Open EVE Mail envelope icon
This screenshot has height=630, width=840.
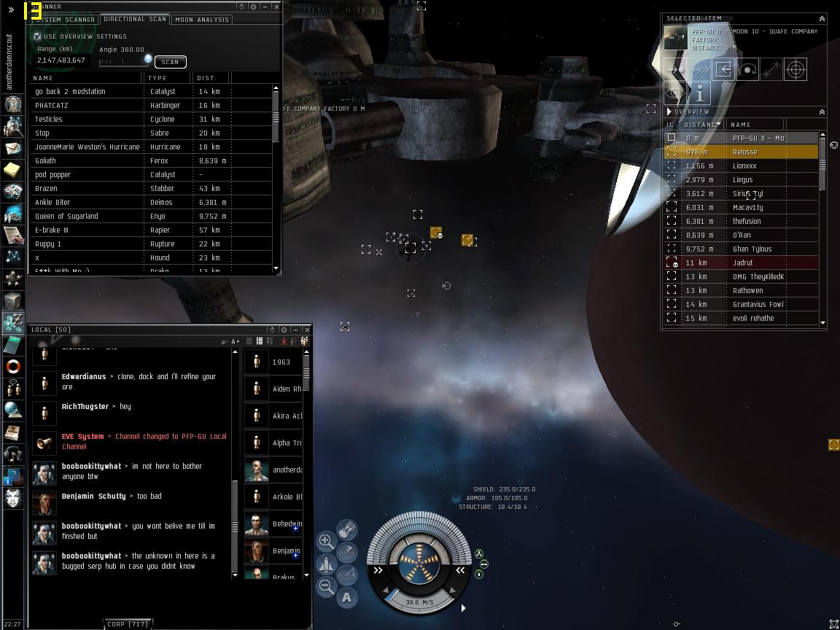[13, 149]
